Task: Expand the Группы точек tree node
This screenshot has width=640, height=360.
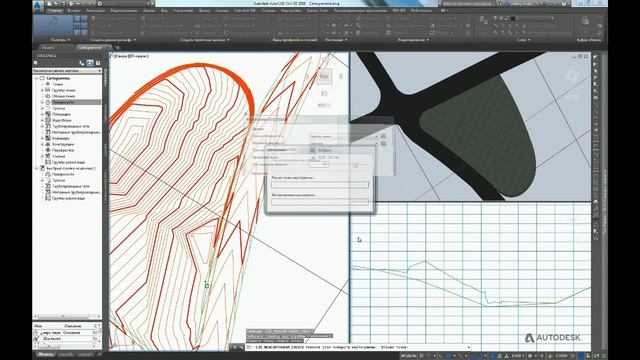Action: 42,90
